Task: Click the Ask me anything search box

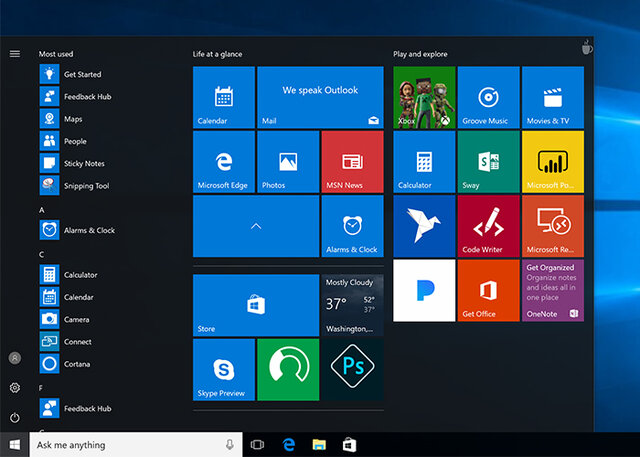Action: (x=136, y=445)
